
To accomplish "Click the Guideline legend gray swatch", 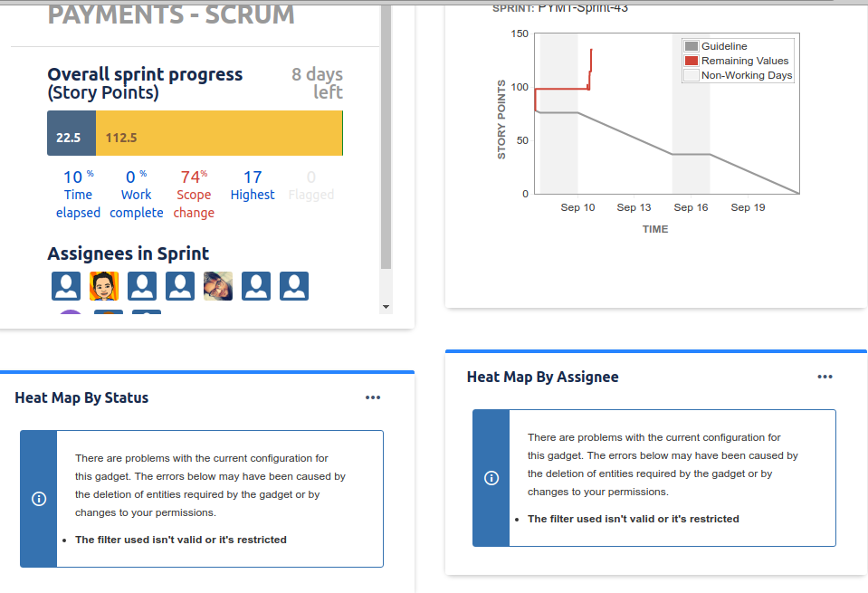I will click(x=692, y=46).
